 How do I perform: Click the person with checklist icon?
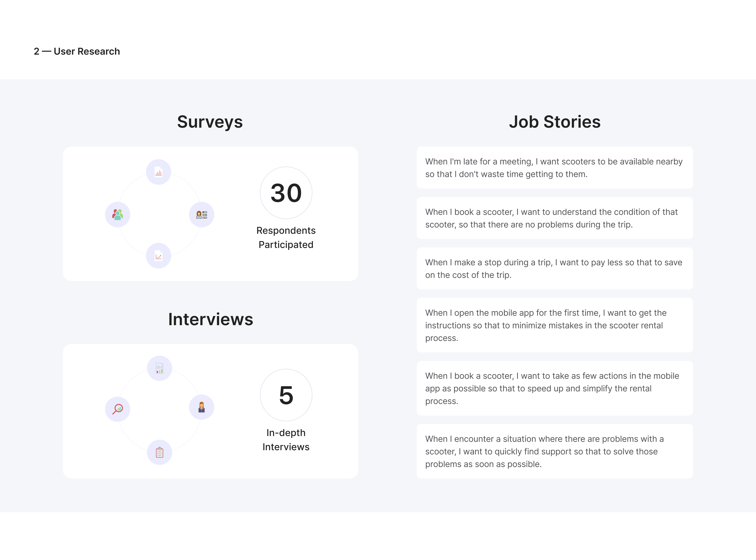coord(202,215)
